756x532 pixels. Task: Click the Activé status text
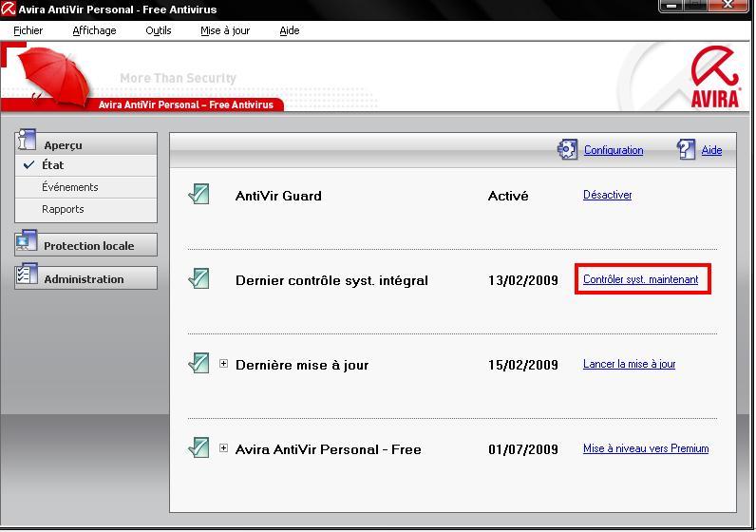[508, 196]
